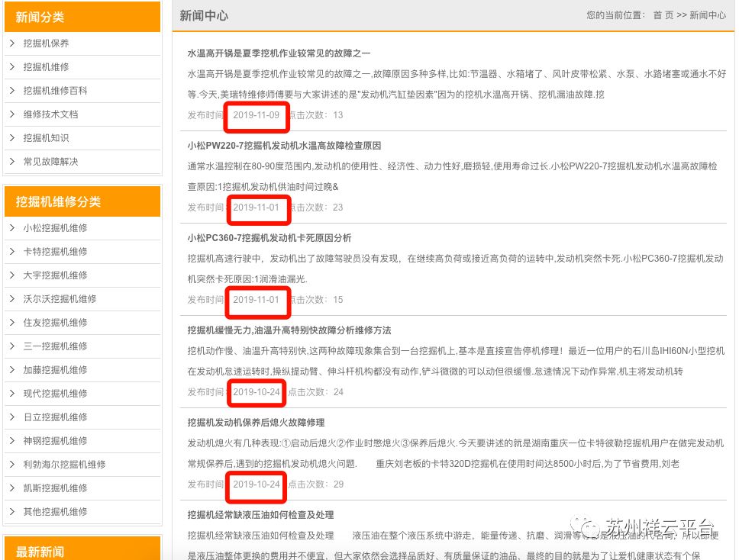The height and width of the screenshot is (560, 739).
Task: Click the 挖掘机维修分类 sidebar header
Action: (82, 201)
